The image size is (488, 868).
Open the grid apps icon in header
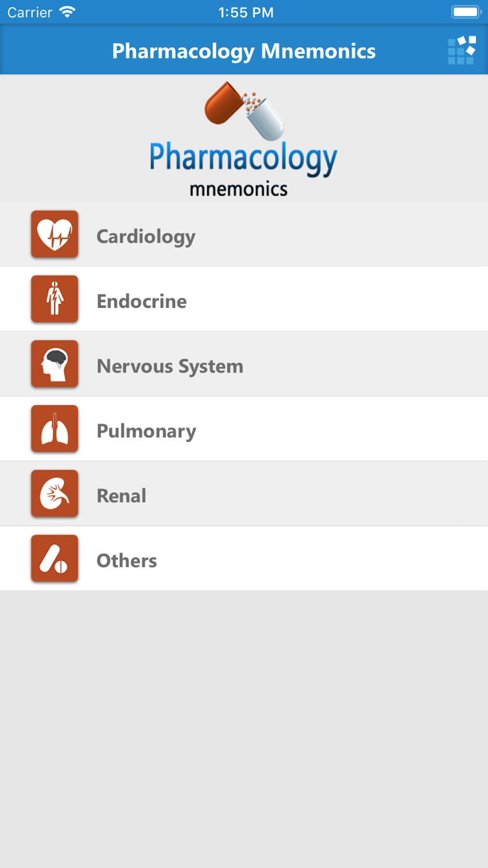462,50
